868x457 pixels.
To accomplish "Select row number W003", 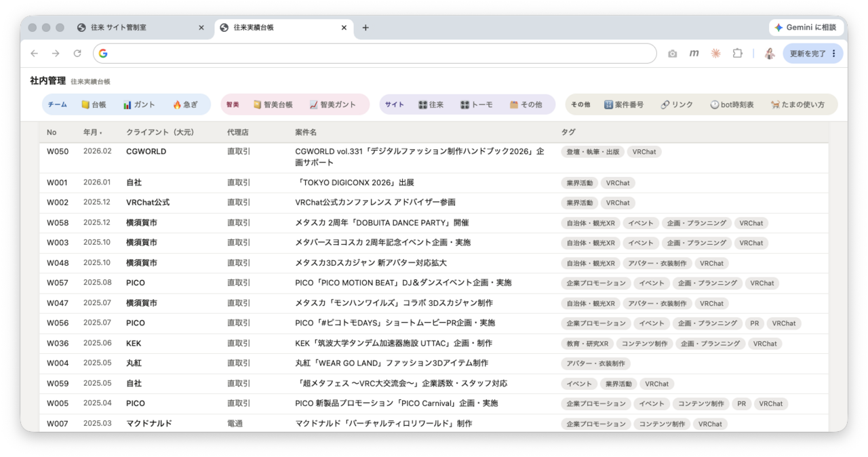I will 58,243.
